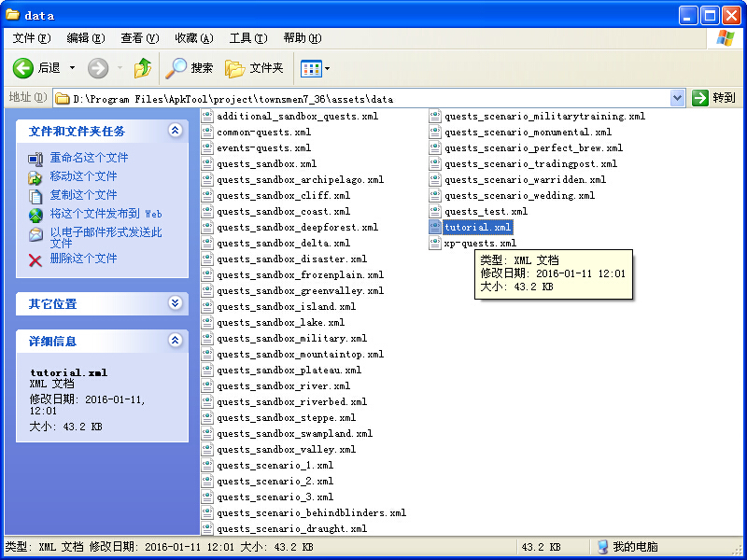Click the copy file icon in task pane
The width and height of the screenshot is (747, 560).
coord(35,196)
